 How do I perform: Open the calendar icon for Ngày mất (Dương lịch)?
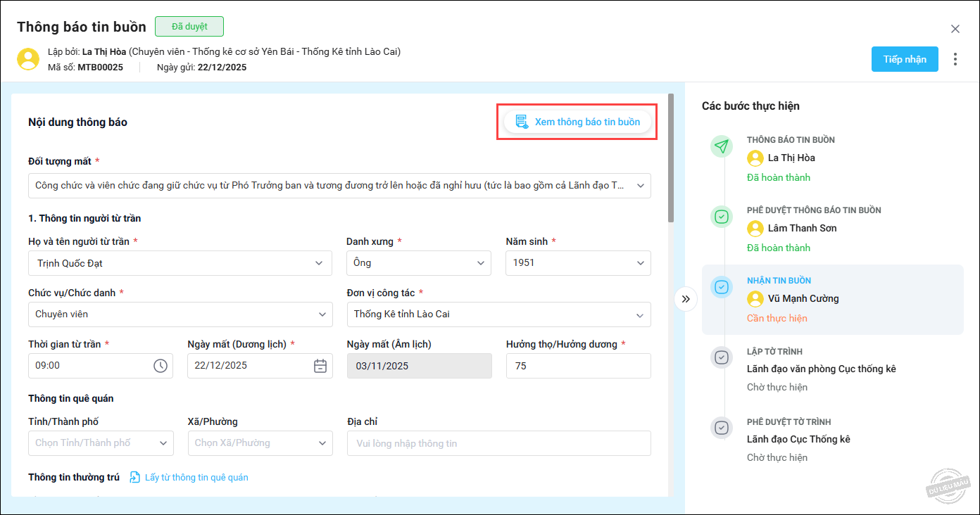pyautogui.click(x=320, y=366)
